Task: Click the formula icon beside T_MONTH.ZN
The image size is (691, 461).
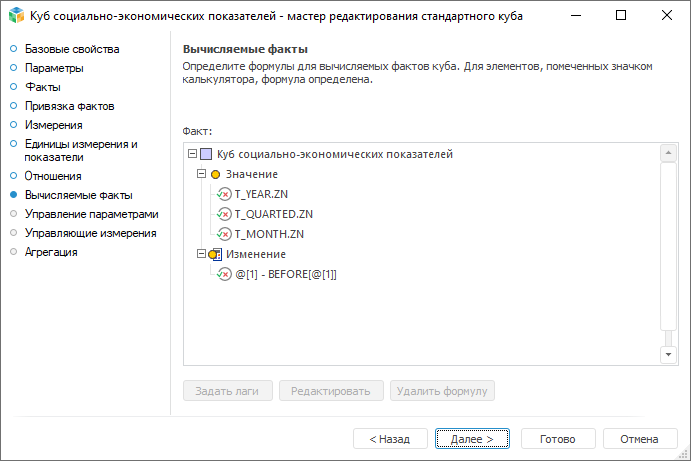Action: [224, 234]
